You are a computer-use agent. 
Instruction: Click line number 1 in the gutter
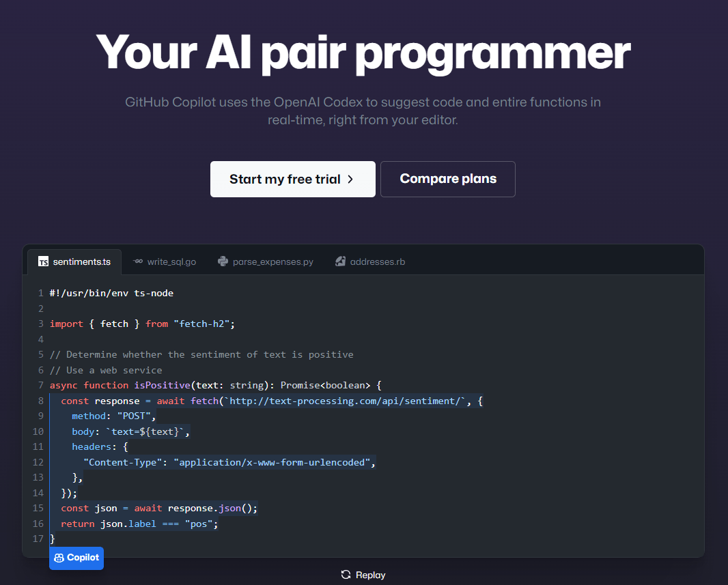41,294
